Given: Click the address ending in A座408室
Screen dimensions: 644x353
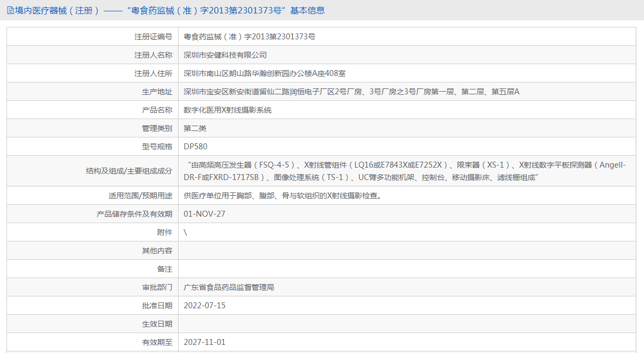Looking at the screenshot, I should 264,73.
